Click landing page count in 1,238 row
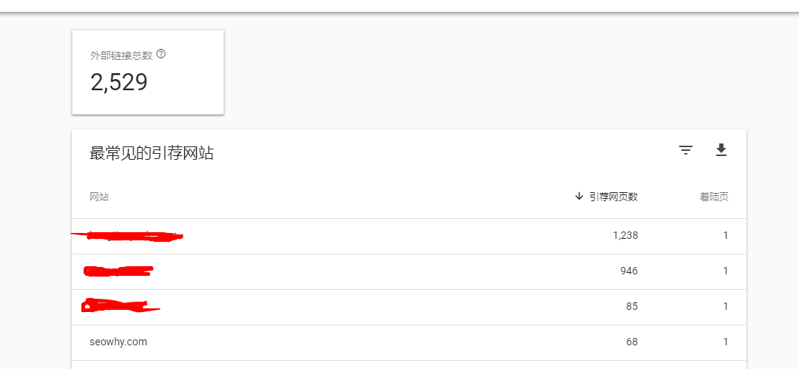799x369 pixels. (x=726, y=235)
